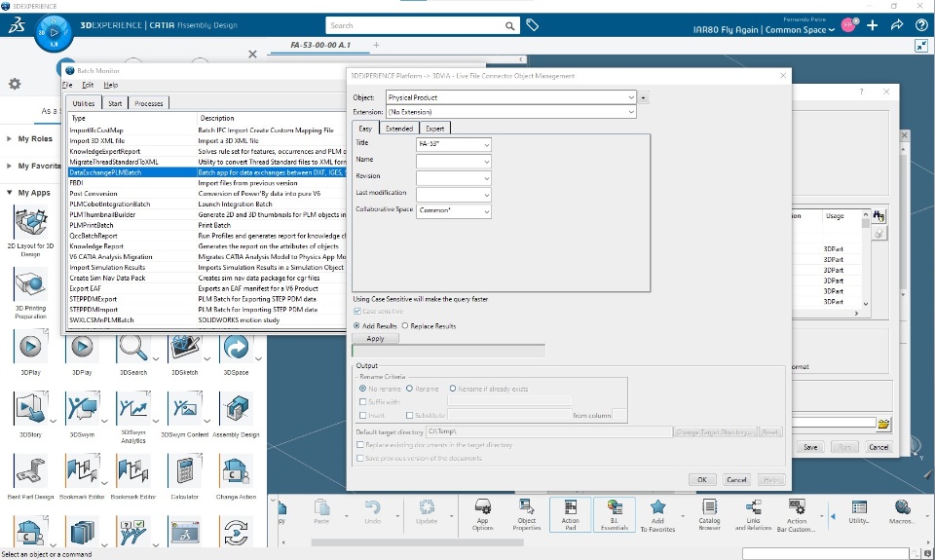This screenshot has width=935, height=560.
Task: Open the plus add menu in top bar
Action: click(x=873, y=25)
